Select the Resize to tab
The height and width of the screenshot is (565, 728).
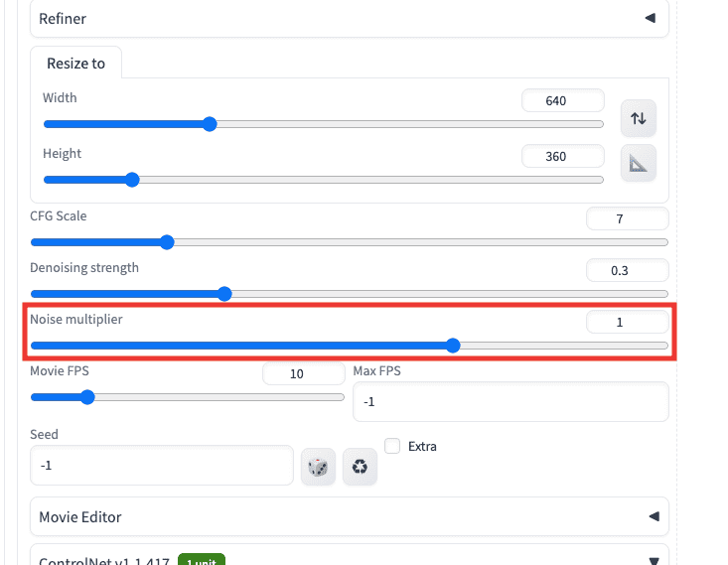pyautogui.click(x=76, y=64)
